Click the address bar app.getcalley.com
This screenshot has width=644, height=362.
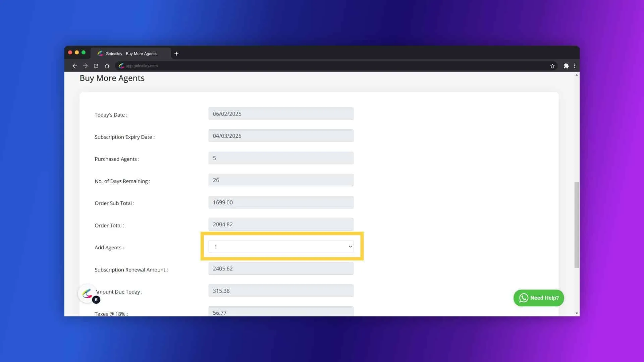(x=336, y=66)
